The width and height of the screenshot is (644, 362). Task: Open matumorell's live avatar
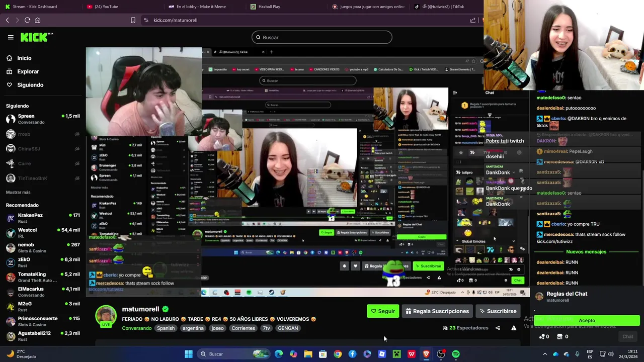point(106,316)
